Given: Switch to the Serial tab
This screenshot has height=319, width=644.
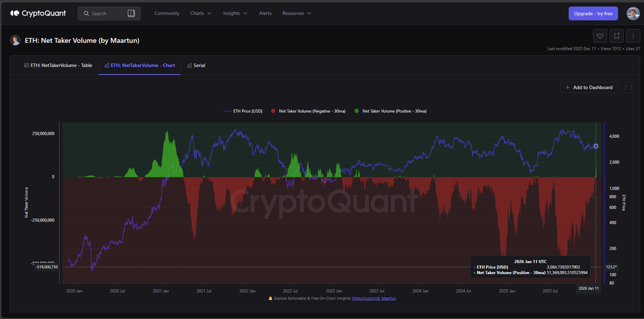Looking at the screenshot, I should click(196, 65).
